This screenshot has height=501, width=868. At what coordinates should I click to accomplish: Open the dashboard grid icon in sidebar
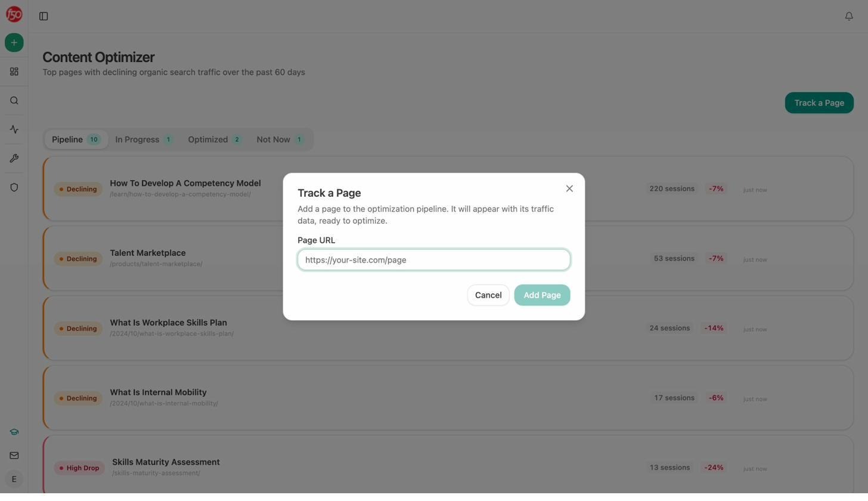click(14, 72)
